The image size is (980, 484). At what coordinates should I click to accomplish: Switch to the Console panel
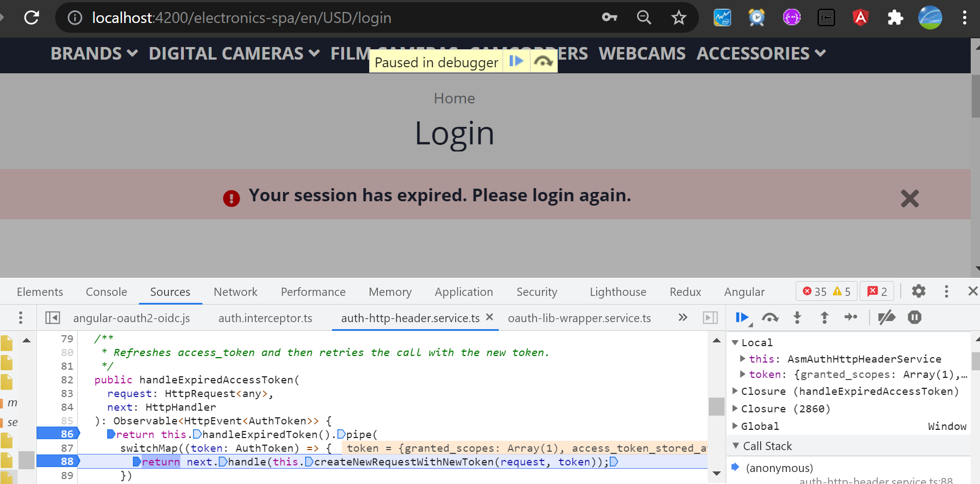(107, 292)
